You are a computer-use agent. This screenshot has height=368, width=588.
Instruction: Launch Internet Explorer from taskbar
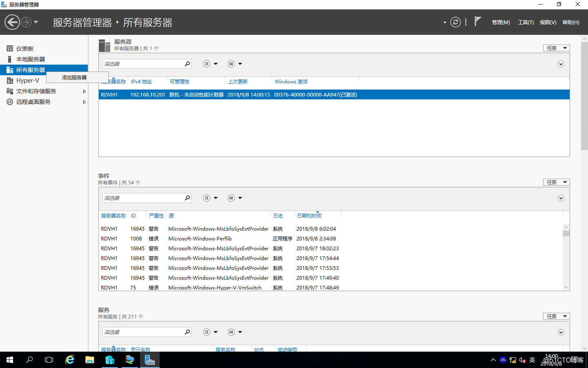(x=70, y=360)
